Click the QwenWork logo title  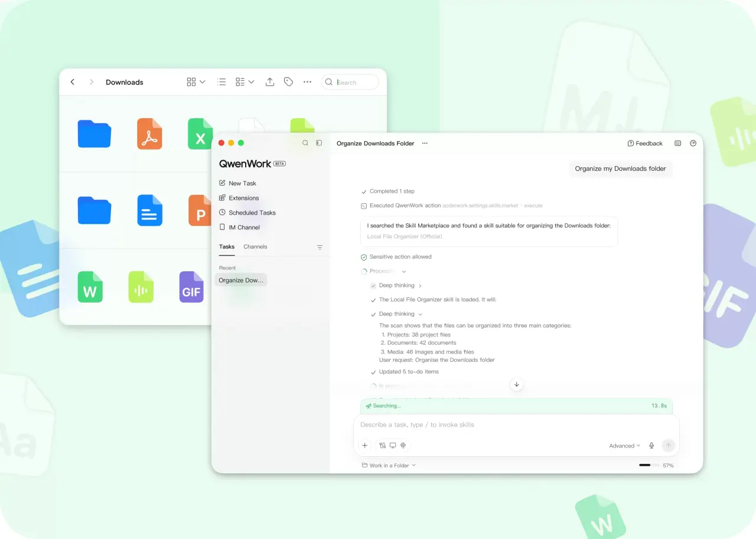pyautogui.click(x=245, y=164)
